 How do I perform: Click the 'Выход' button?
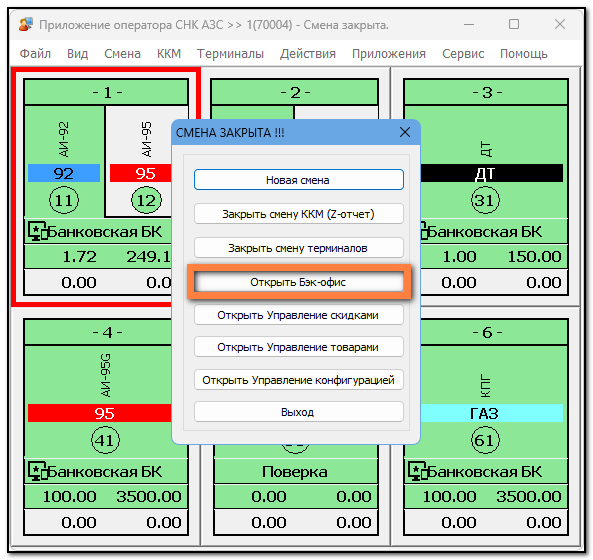299,412
